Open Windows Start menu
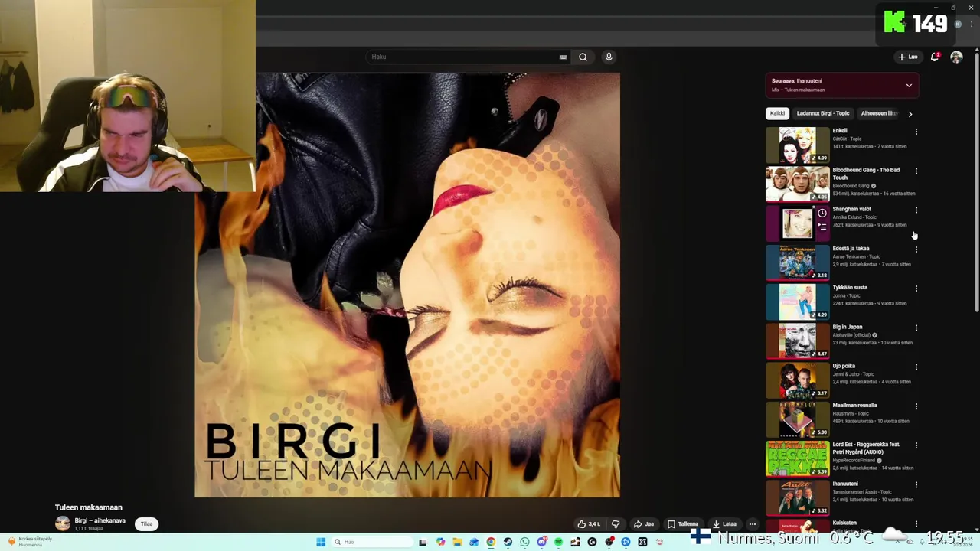The width and height of the screenshot is (980, 551). click(x=321, y=542)
